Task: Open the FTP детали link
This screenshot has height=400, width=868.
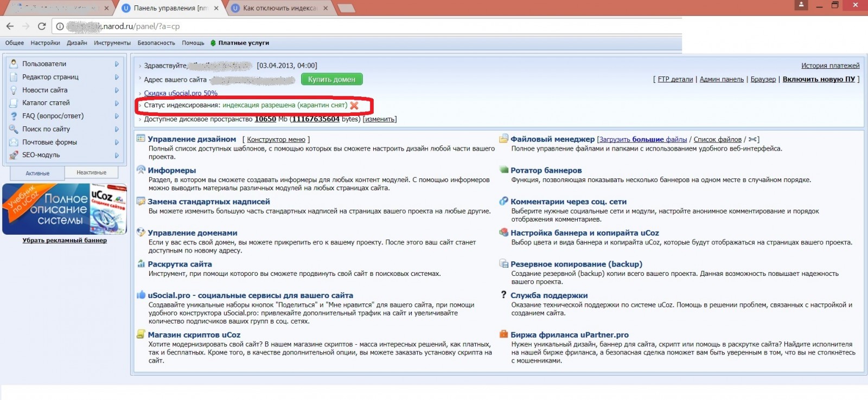Action: pyautogui.click(x=675, y=79)
